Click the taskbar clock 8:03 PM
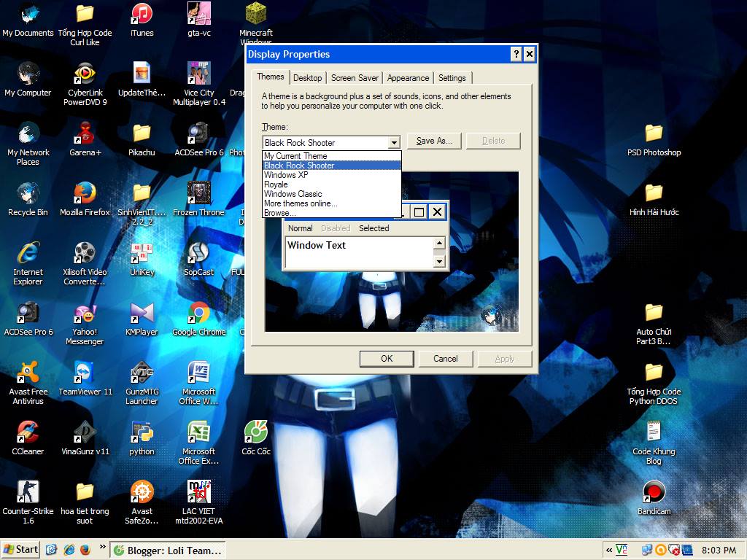 (719, 550)
